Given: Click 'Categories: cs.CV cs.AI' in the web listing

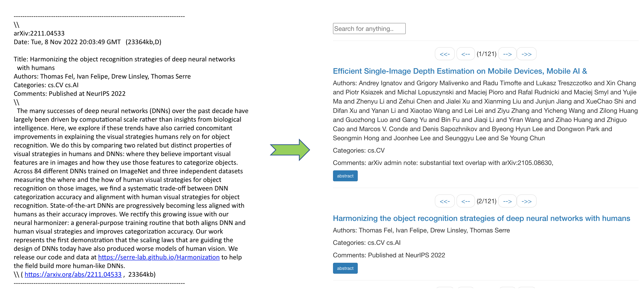Looking at the screenshot, I should tap(366, 242).
